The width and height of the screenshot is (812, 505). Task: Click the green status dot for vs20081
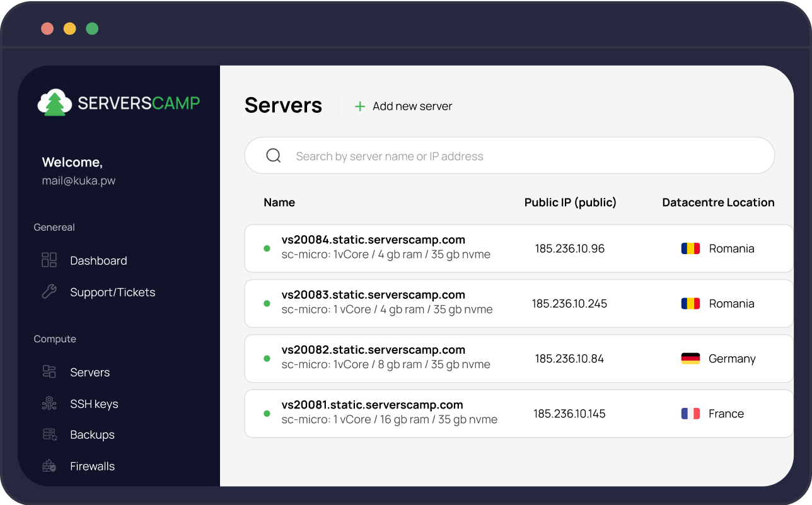coord(267,414)
